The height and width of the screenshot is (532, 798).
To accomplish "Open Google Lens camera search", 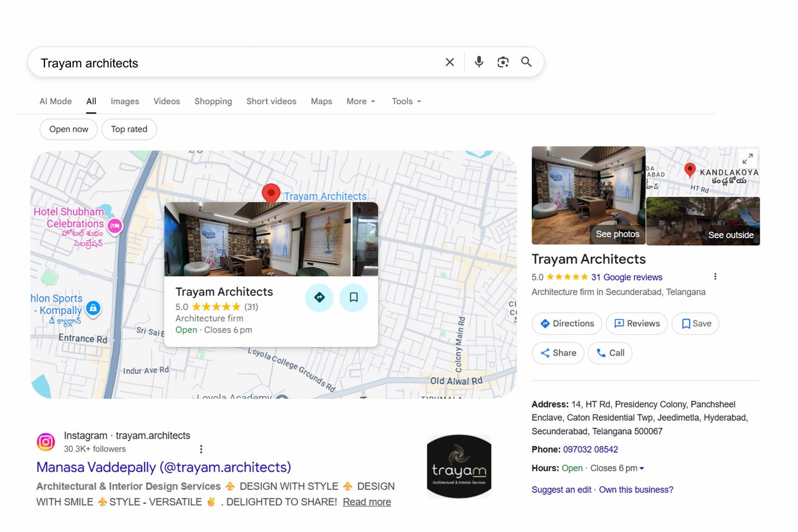I will click(x=502, y=62).
